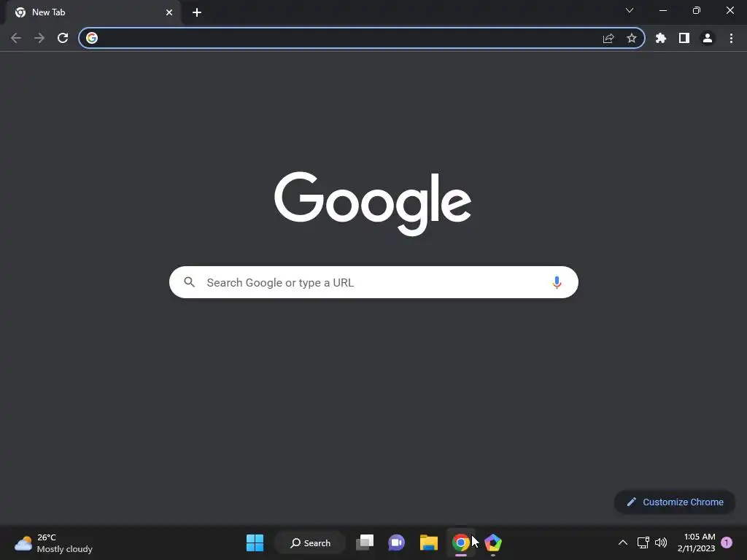Select the New Tab tab
Image resolution: width=747 pixels, height=560 pixels.
(x=93, y=12)
